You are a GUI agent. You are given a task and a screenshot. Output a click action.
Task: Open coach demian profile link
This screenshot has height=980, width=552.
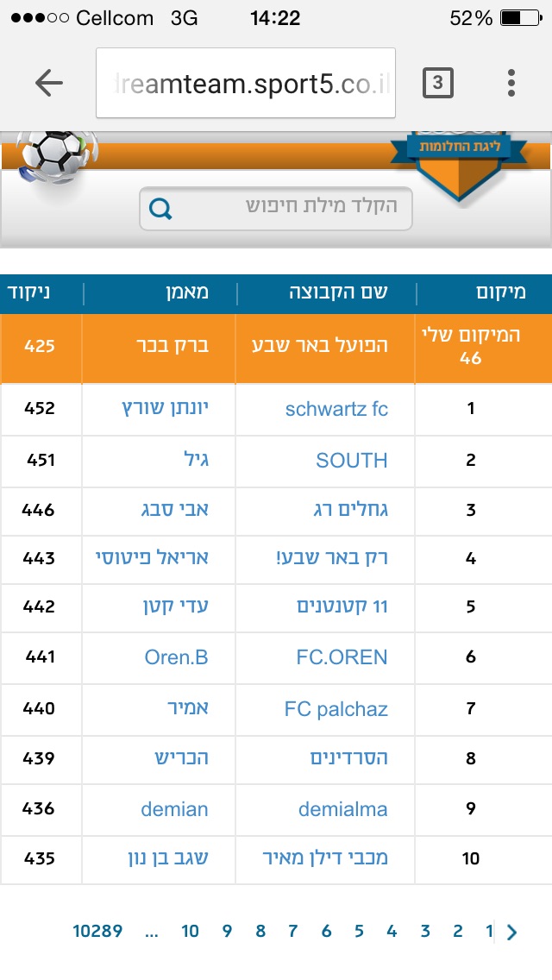pos(174,809)
